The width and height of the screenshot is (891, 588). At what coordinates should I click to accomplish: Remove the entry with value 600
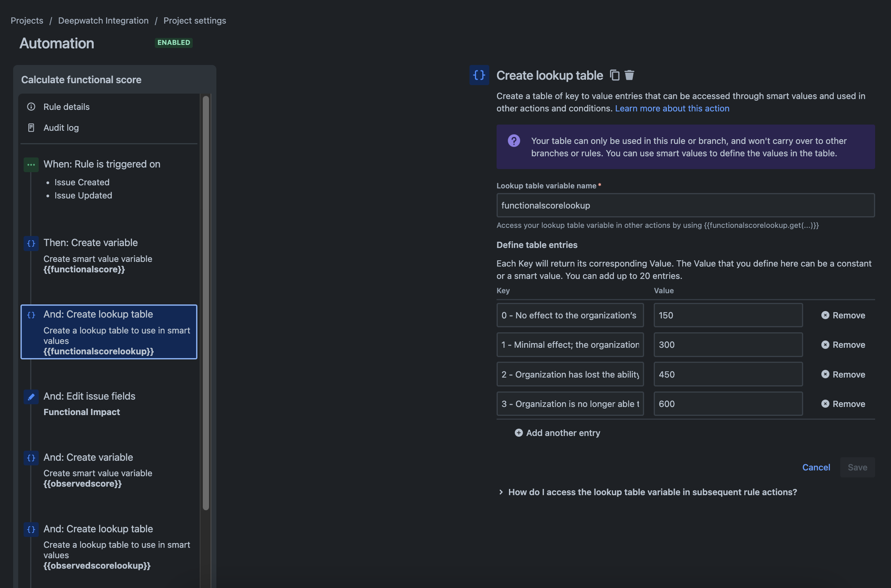click(843, 404)
